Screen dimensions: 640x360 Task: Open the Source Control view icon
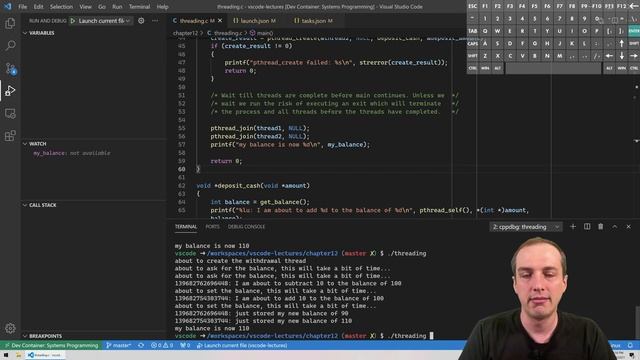pos(10,68)
